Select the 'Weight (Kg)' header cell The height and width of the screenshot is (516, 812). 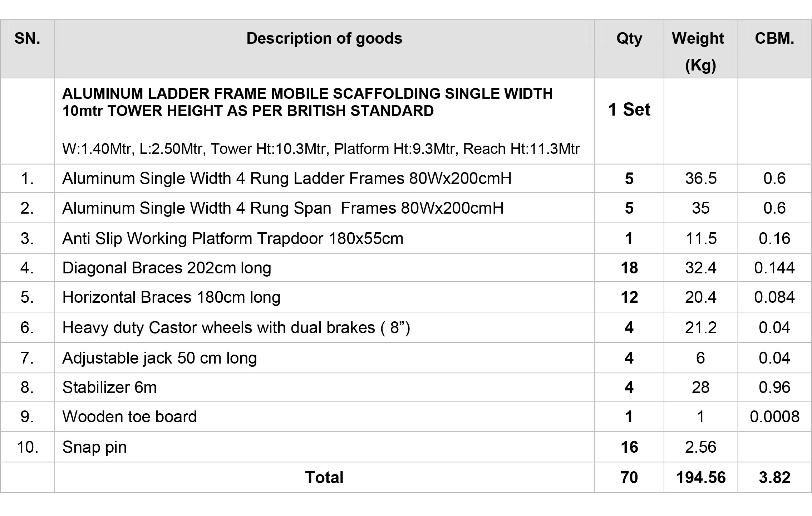701,49
